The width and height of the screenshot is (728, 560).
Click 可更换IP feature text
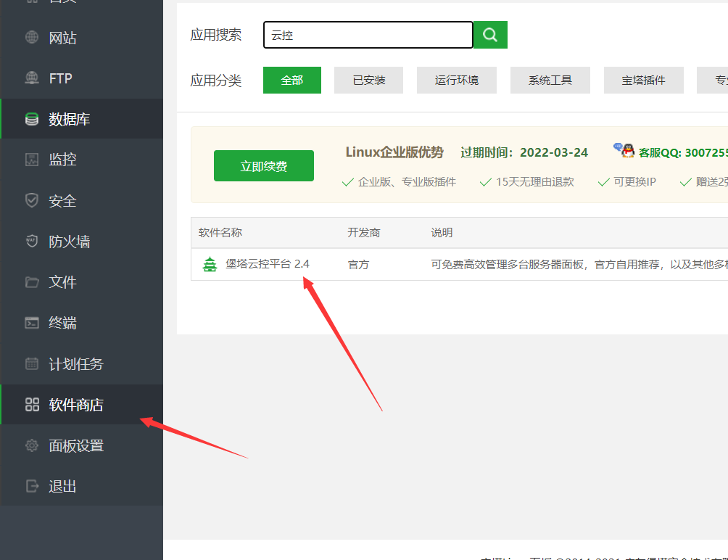click(634, 182)
